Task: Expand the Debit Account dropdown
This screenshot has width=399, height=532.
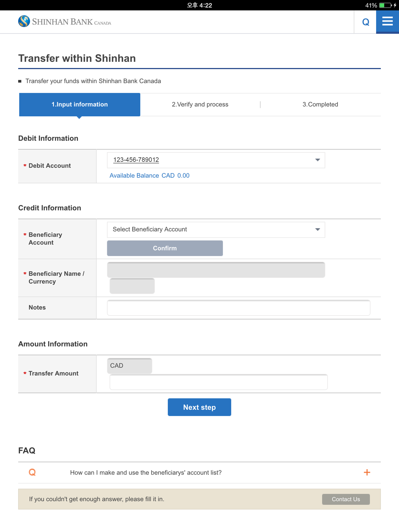Action: point(317,160)
